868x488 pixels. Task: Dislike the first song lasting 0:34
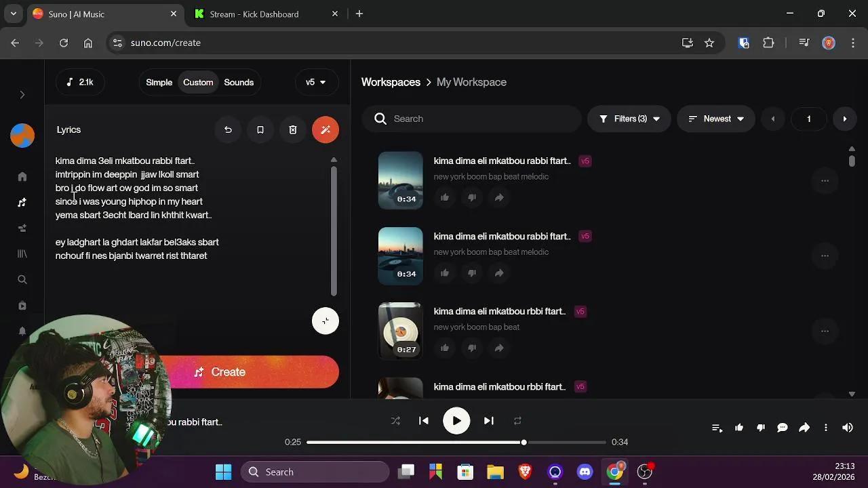tap(472, 197)
